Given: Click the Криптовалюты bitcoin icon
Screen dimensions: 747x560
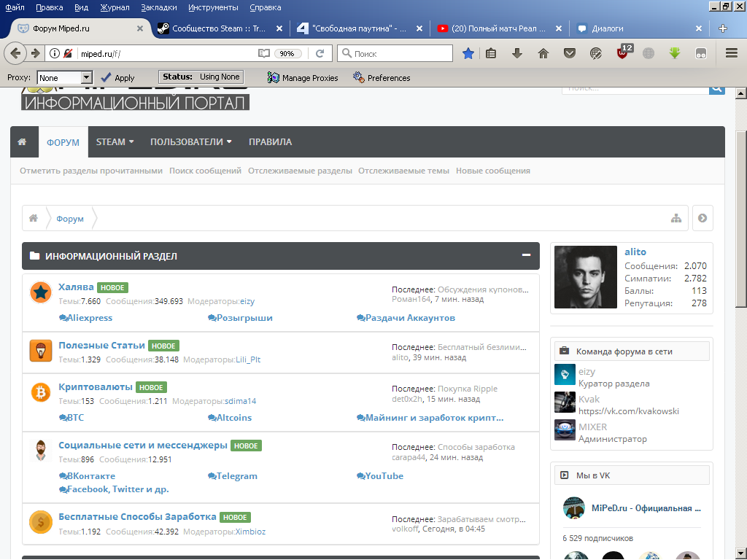Looking at the screenshot, I should point(41,392).
